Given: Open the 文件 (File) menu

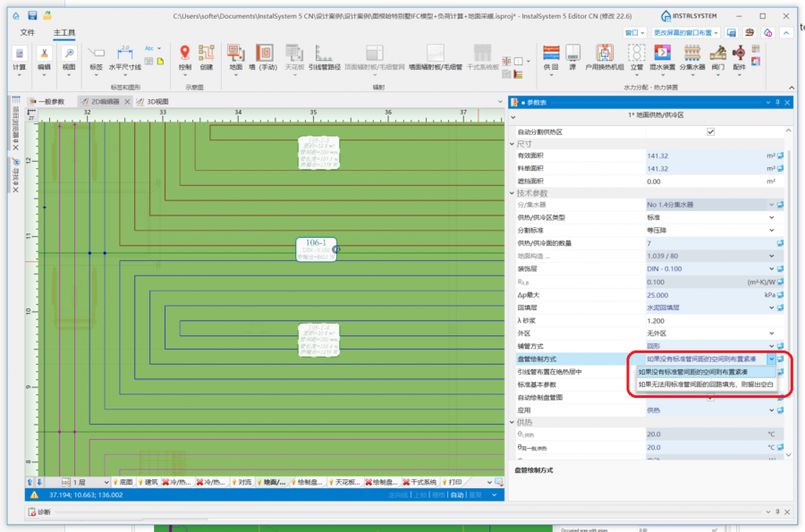Looking at the screenshot, I should (x=28, y=32).
